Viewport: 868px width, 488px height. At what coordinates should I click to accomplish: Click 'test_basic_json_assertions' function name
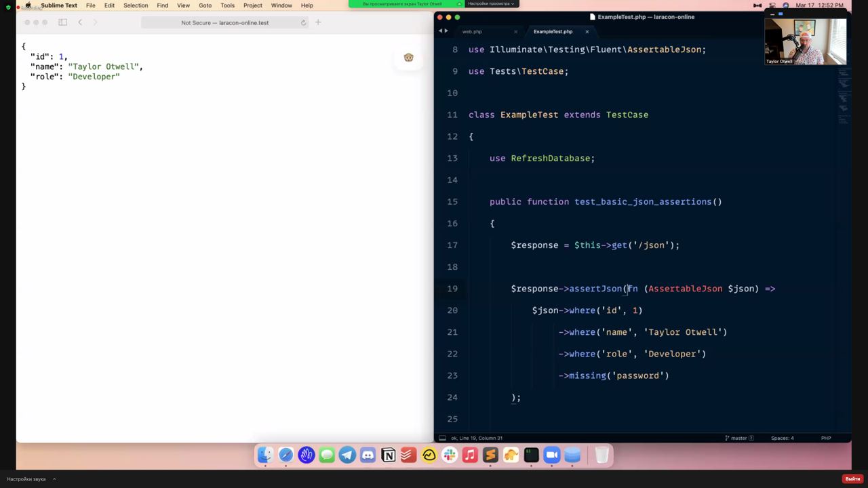pyautogui.click(x=643, y=202)
